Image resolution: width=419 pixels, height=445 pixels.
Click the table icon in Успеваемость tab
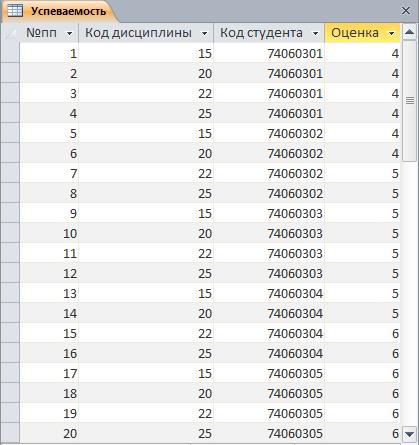(x=15, y=11)
